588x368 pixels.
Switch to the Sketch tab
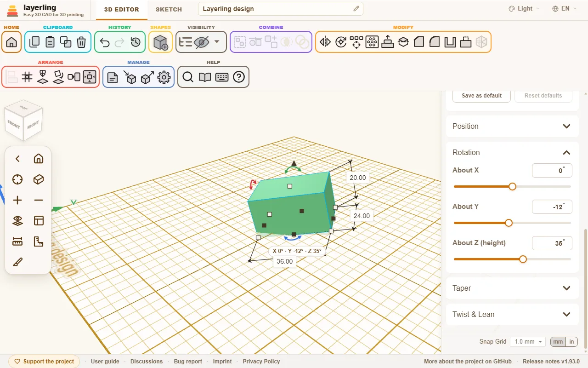coord(169,9)
